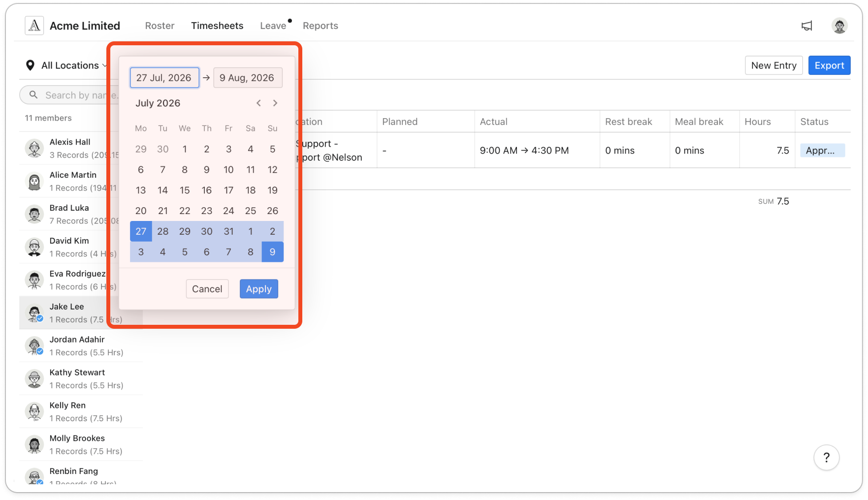Select Molly Brookes's avatar
This screenshot has height=500, width=868.
(x=34, y=445)
